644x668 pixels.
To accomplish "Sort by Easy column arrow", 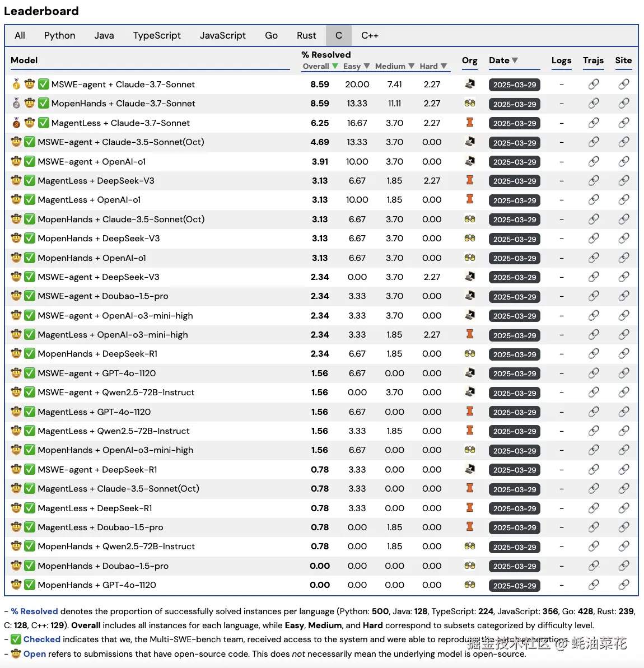I will 367,66.
